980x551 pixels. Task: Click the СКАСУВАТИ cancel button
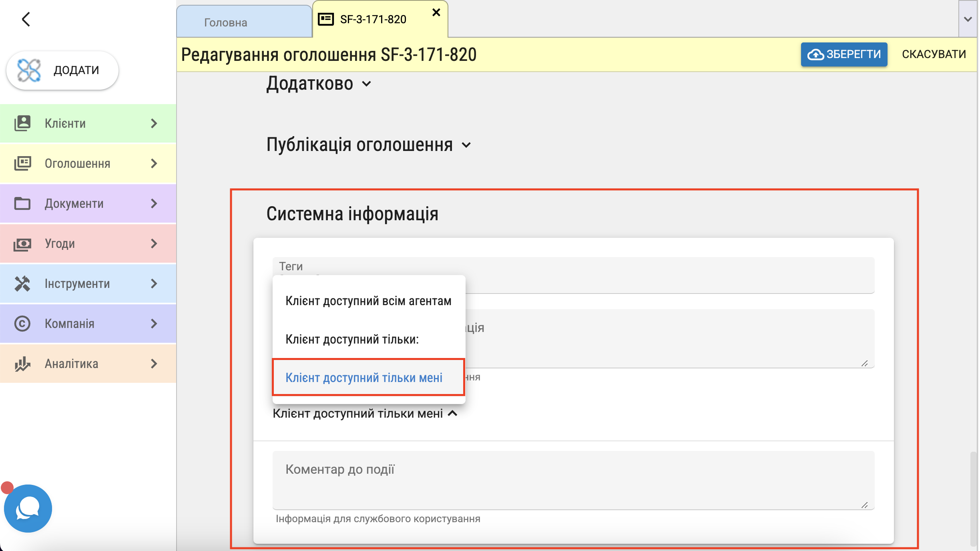[934, 54]
